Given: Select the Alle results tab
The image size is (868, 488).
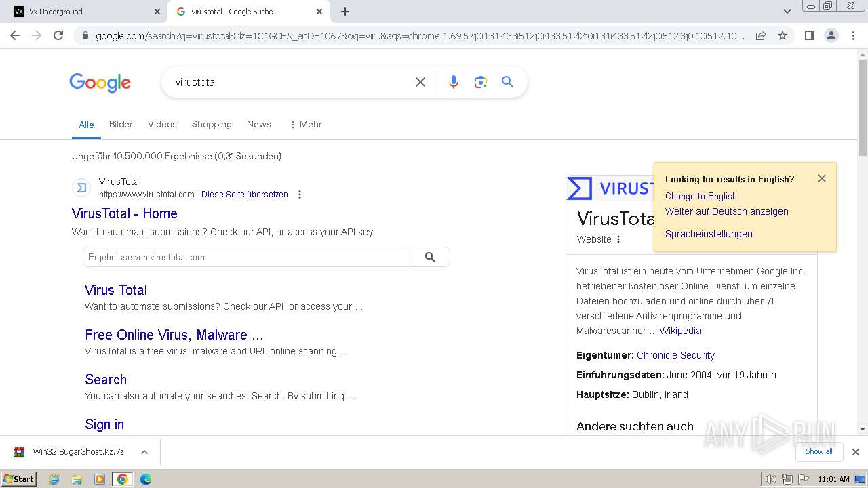Looking at the screenshot, I should [x=86, y=125].
